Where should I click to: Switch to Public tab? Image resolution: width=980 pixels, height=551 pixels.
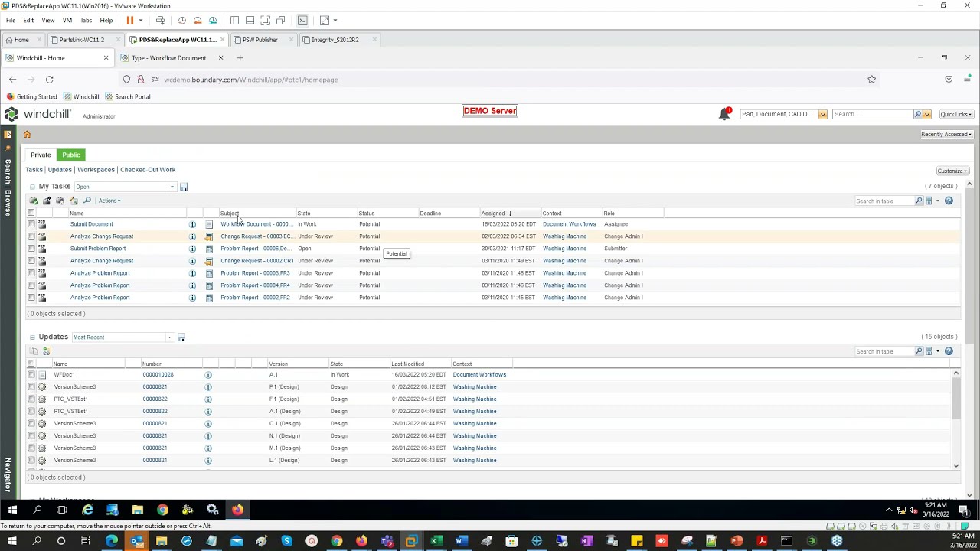click(x=71, y=155)
